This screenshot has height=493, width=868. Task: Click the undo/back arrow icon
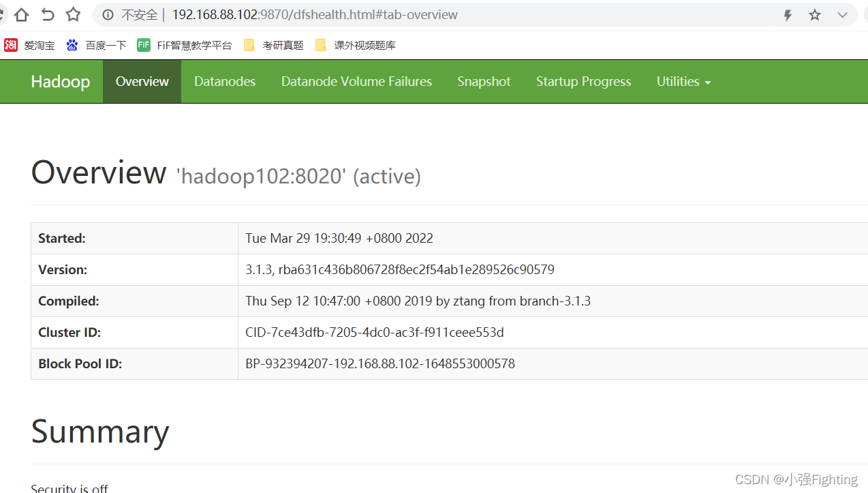tap(47, 14)
